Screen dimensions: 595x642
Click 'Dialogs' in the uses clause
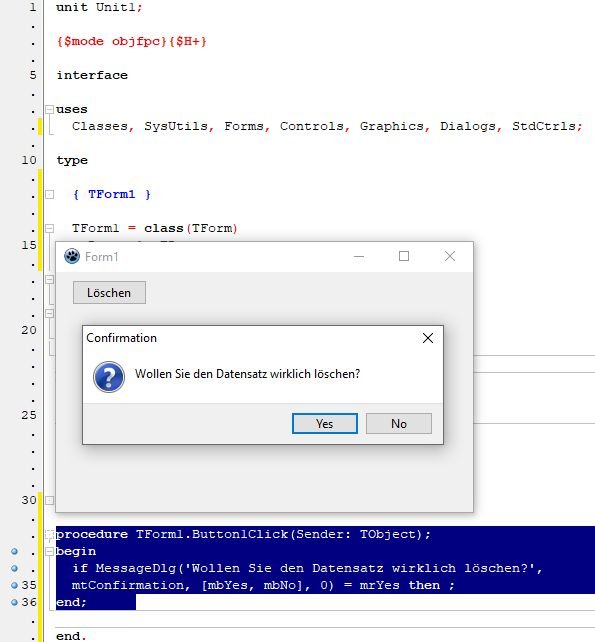[x=468, y=126]
